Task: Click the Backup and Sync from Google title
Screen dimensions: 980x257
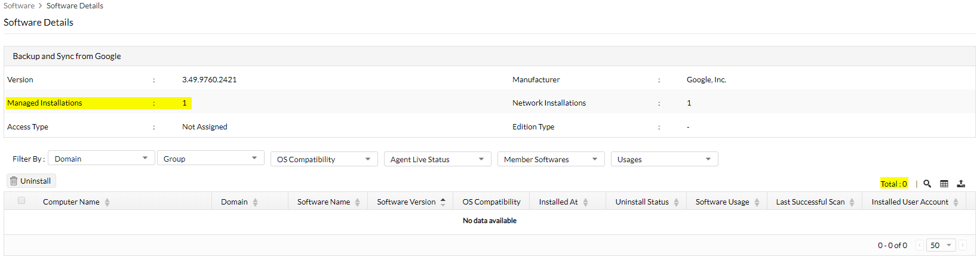Action: click(x=67, y=56)
